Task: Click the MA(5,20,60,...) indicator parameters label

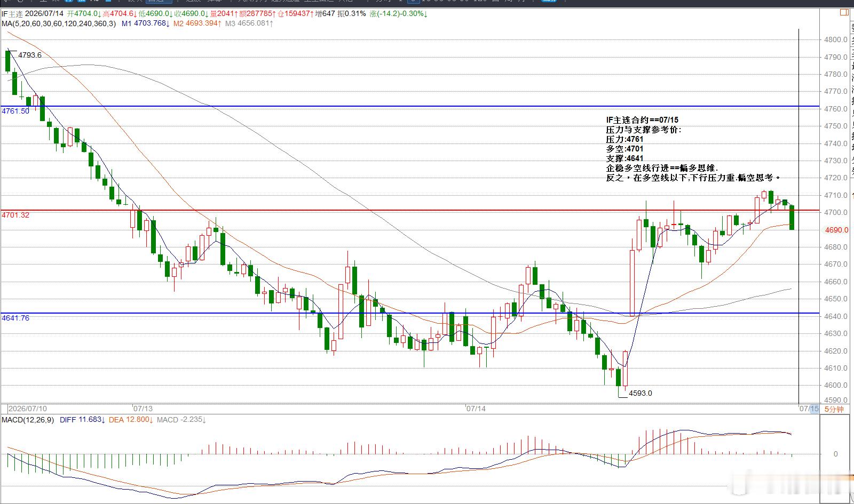Action: click(x=59, y=23)
